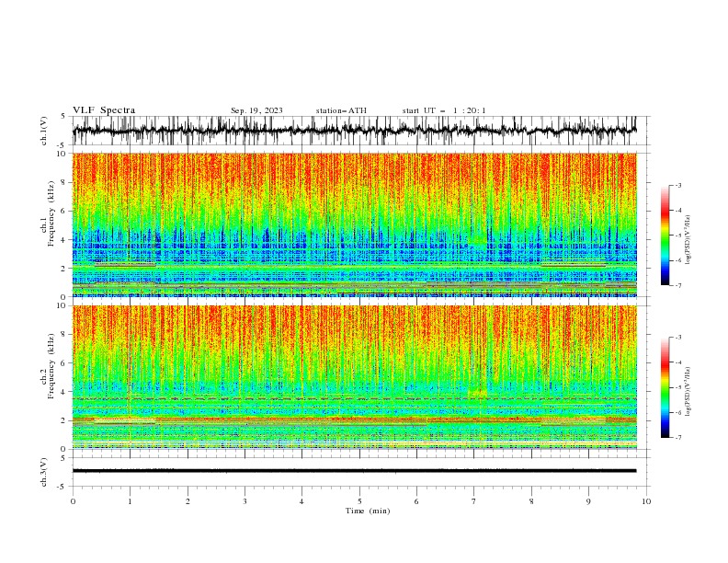Click the "6" tick on Time axis
This screenshot has width=728, height=563.
(x=416, y=501)
